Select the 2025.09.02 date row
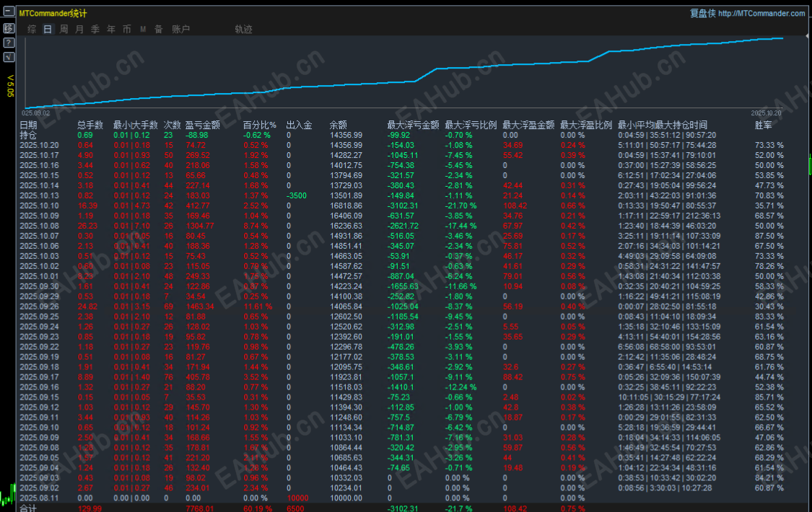Viewport: 812px width, 512px height. coord(40,488)
